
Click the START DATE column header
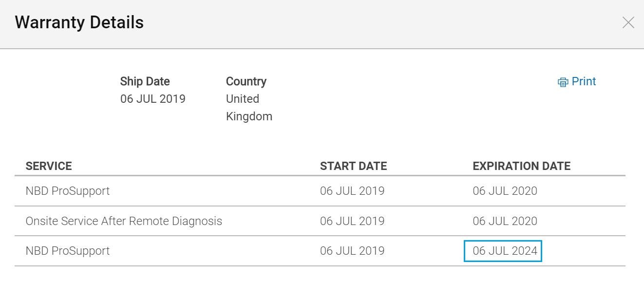pos(353,166)
